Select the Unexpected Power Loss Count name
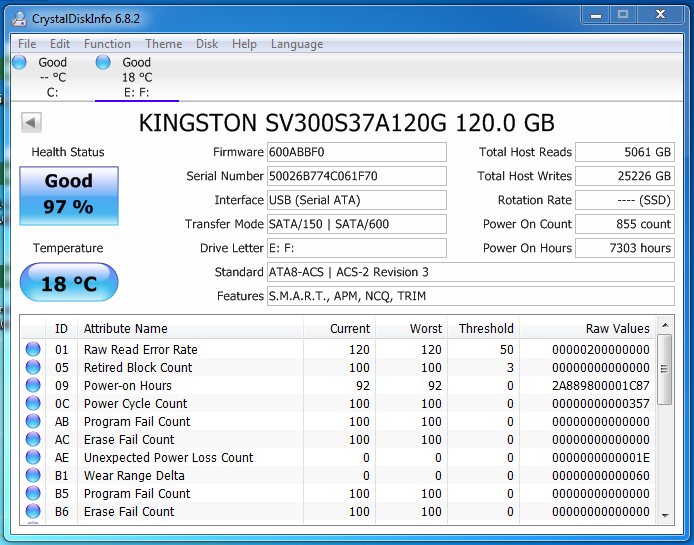The image size is (694, 545). pyautogui.click(x=168, y=457)
